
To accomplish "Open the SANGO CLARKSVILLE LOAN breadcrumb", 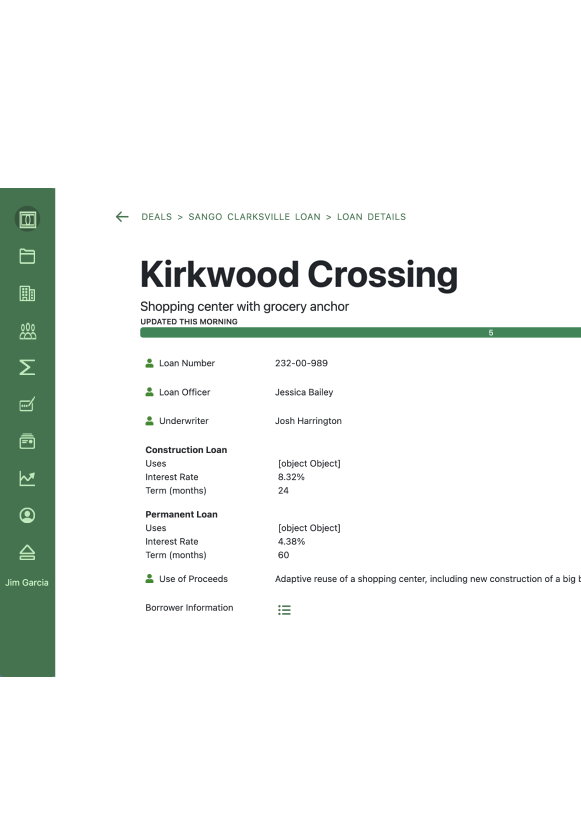I will tap(254, 217).
